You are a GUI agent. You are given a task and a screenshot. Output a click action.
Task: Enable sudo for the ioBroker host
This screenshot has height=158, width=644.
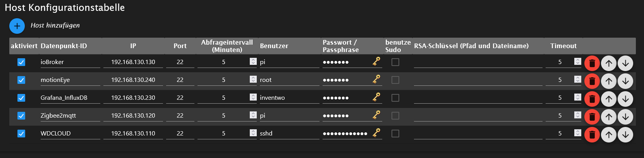coord(395,62)
